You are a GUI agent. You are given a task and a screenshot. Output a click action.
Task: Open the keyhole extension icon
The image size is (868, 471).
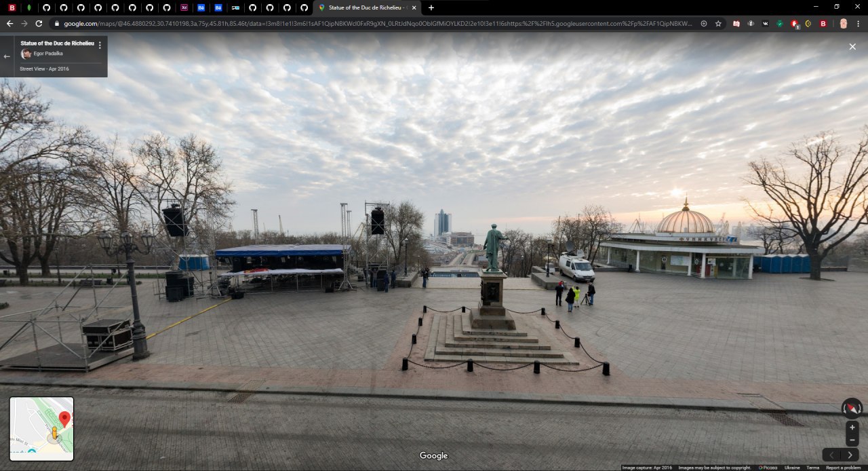click(x=751, y=23)
